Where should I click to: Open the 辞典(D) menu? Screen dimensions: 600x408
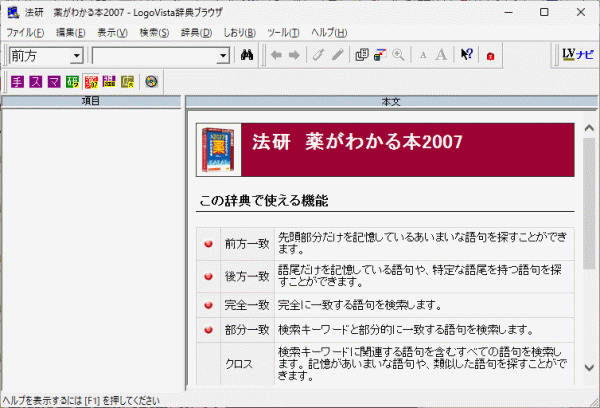tap(196, 33)
